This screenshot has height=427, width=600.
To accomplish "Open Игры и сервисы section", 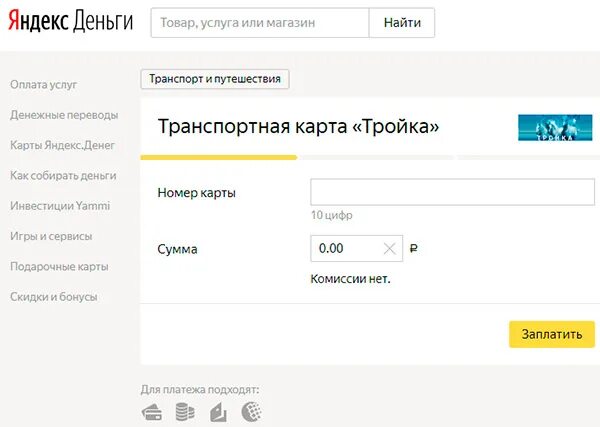I will pyautogui.click(x=51, y=236).
